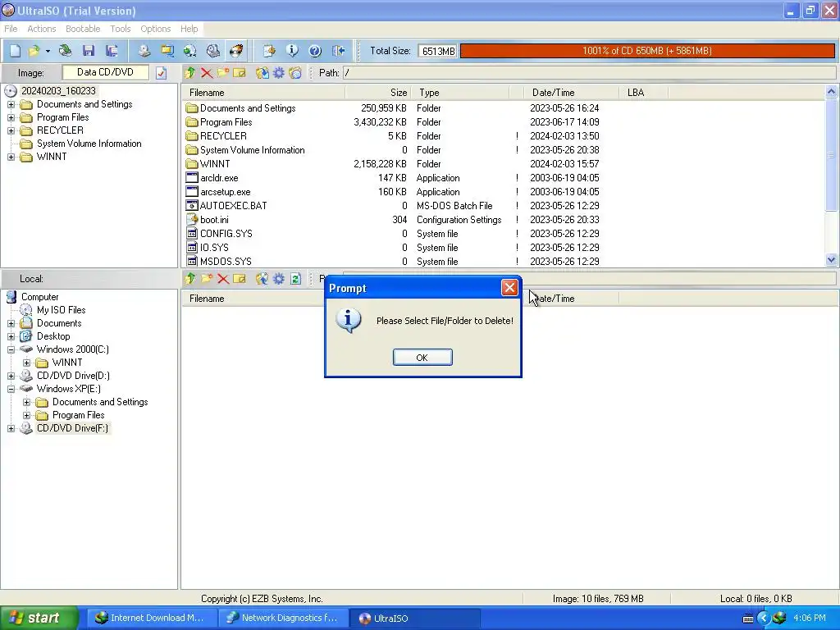Click the Total Size 6513MB field
This screenshot has height=630, width=840.
tap(437, 51)
